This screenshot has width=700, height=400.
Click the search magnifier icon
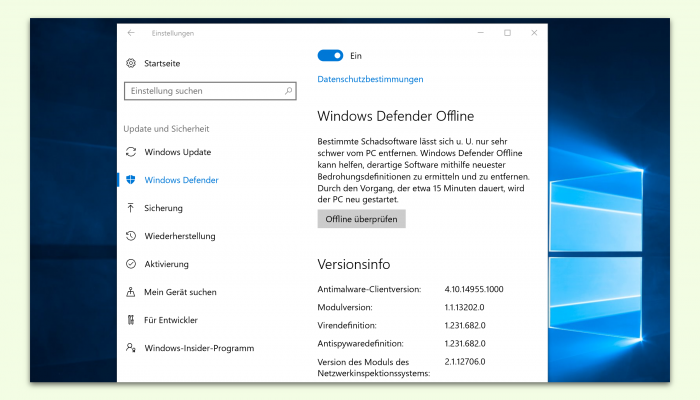click(288, 91)
